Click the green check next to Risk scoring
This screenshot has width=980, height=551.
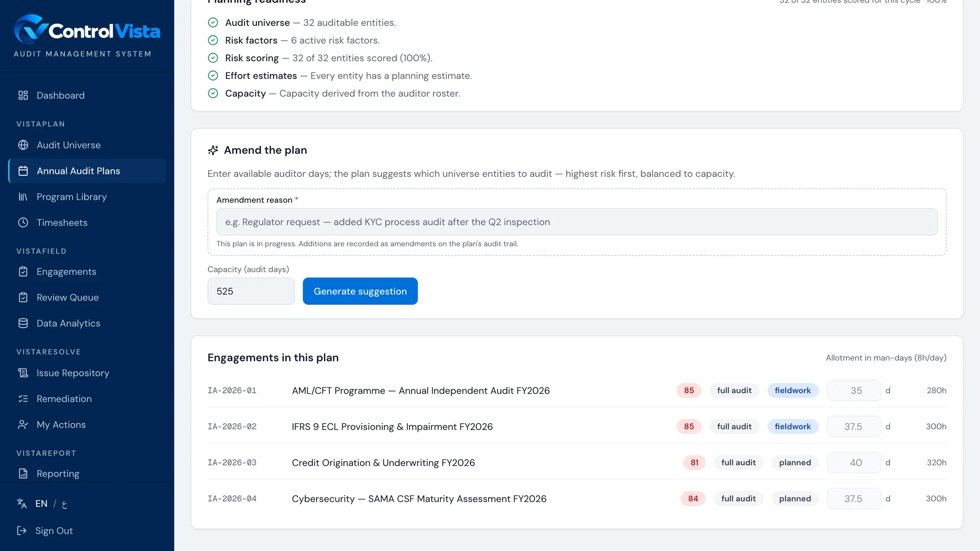pos(213,58)
